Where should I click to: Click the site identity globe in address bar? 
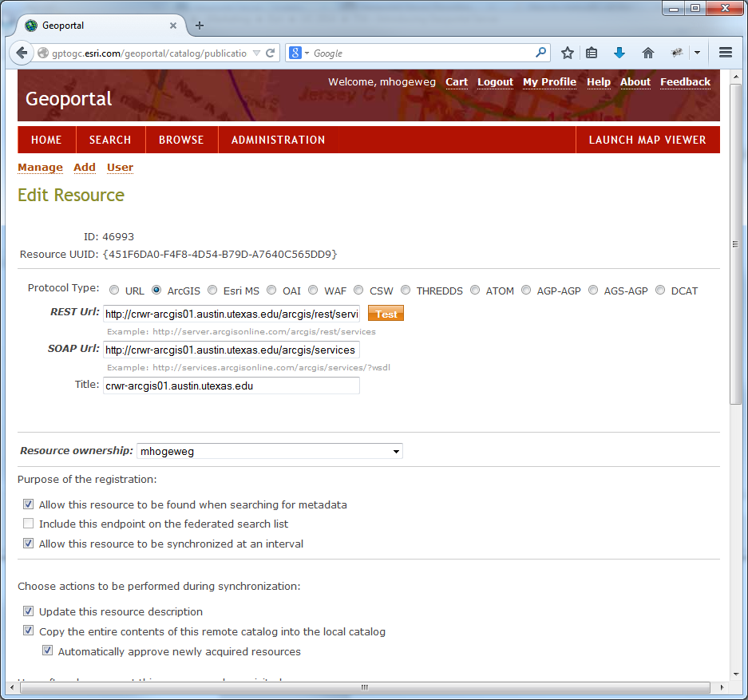tap(43, 53)
